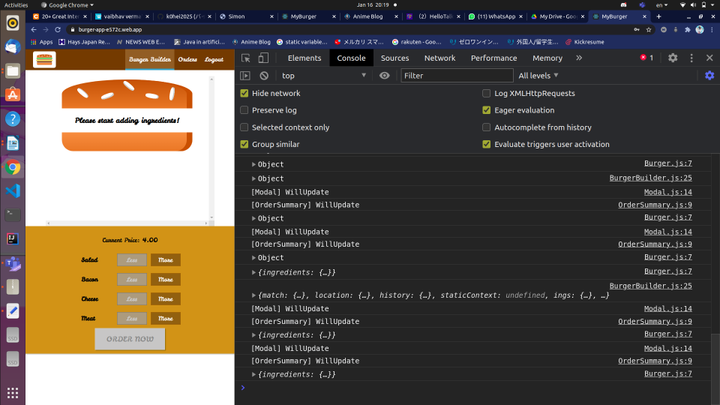Open Visual Studio Code from the dock

(x=13, y=191)
